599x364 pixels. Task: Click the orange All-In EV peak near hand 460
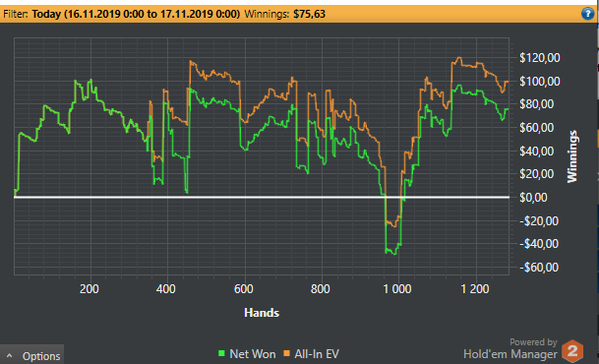tap(190, 61)
